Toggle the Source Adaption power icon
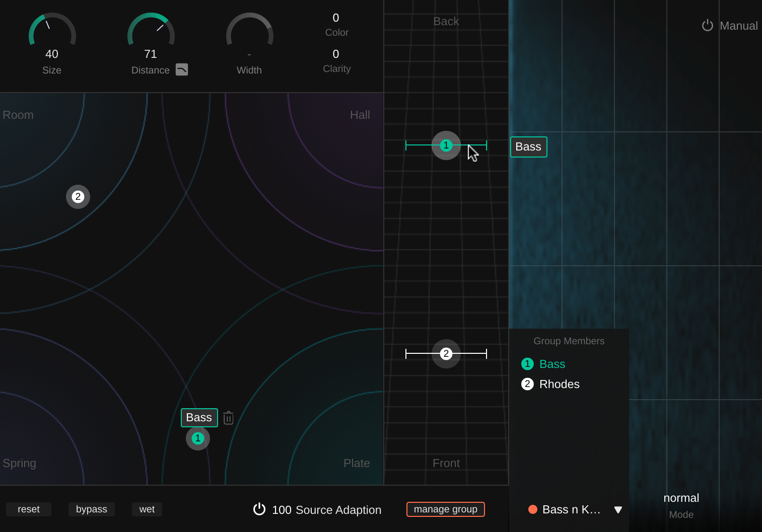Viewport: 762px width, 532px height. [x=259, y=509]
